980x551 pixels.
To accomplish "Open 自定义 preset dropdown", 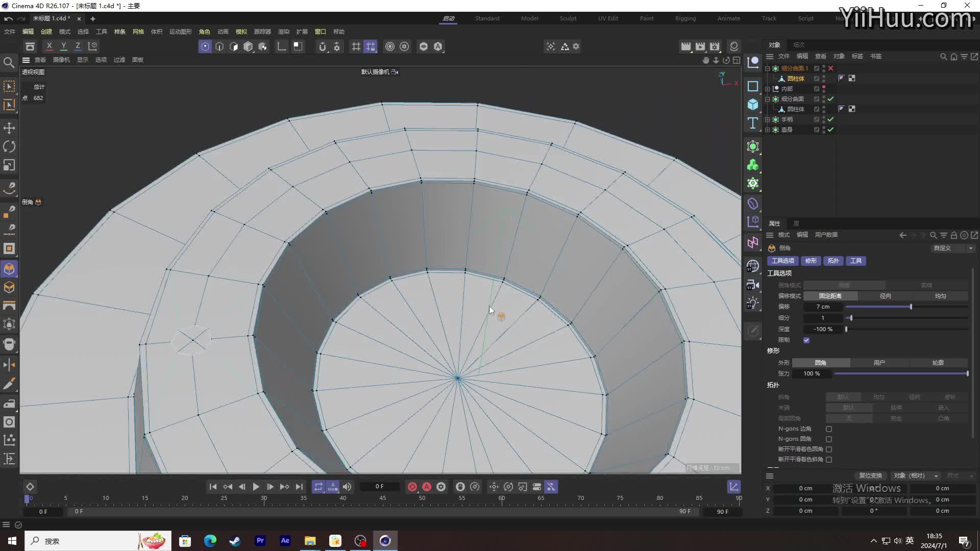I will point(952,248).
